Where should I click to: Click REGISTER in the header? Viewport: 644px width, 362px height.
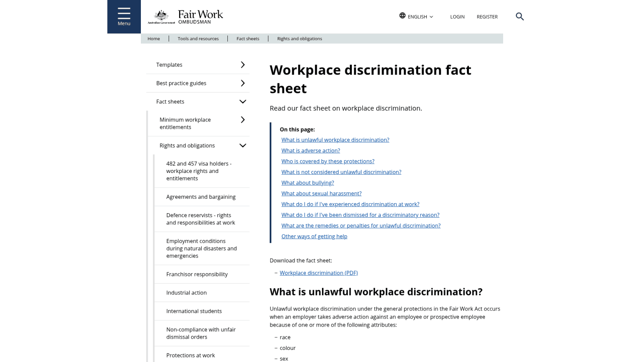[487, 17]
